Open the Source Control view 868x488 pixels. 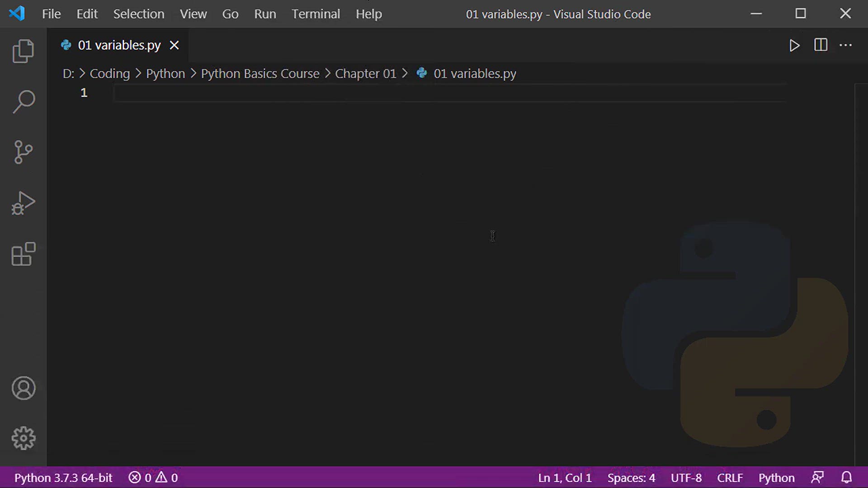tap(23, 152)
